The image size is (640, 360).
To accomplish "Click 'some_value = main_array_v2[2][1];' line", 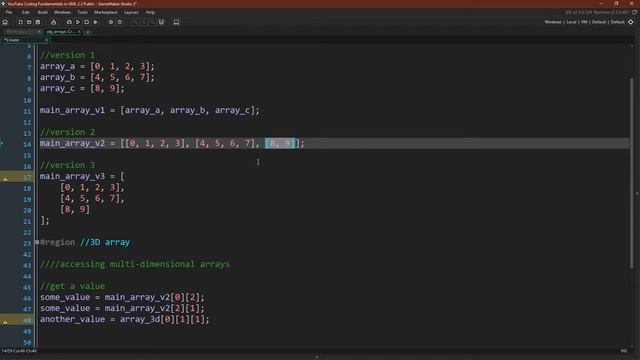I will pos(122,309).
